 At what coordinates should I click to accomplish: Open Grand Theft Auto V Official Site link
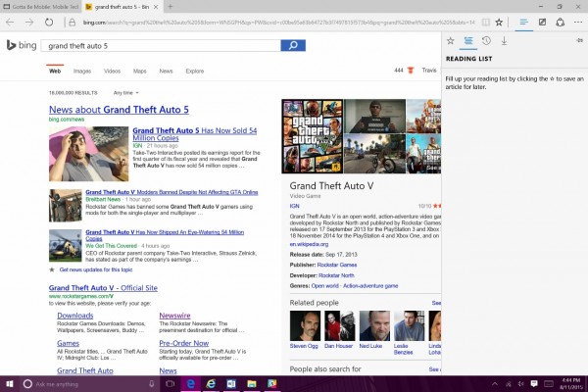(x=103, y=288)
